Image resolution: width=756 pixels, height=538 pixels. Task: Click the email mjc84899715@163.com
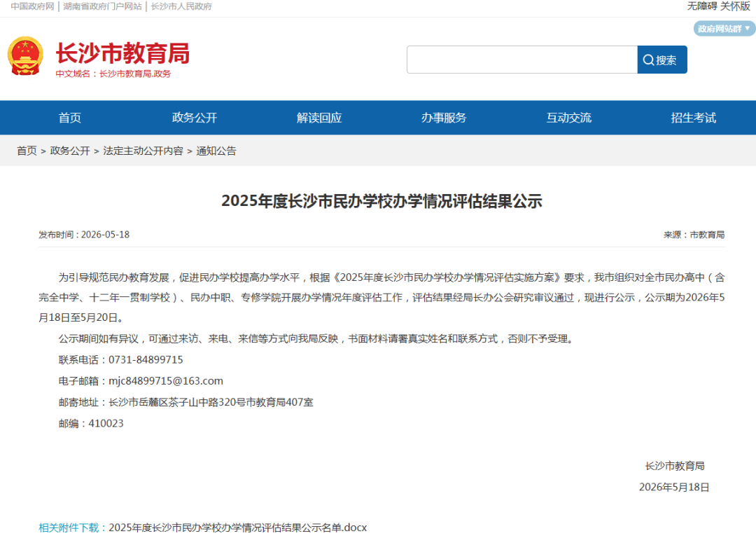click(x=166, y=381)
